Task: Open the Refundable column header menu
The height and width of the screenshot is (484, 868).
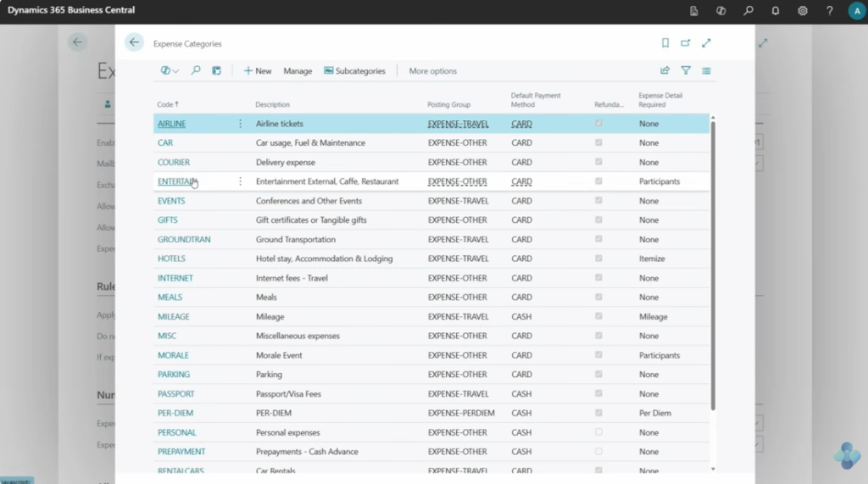Action: [609, 104]
